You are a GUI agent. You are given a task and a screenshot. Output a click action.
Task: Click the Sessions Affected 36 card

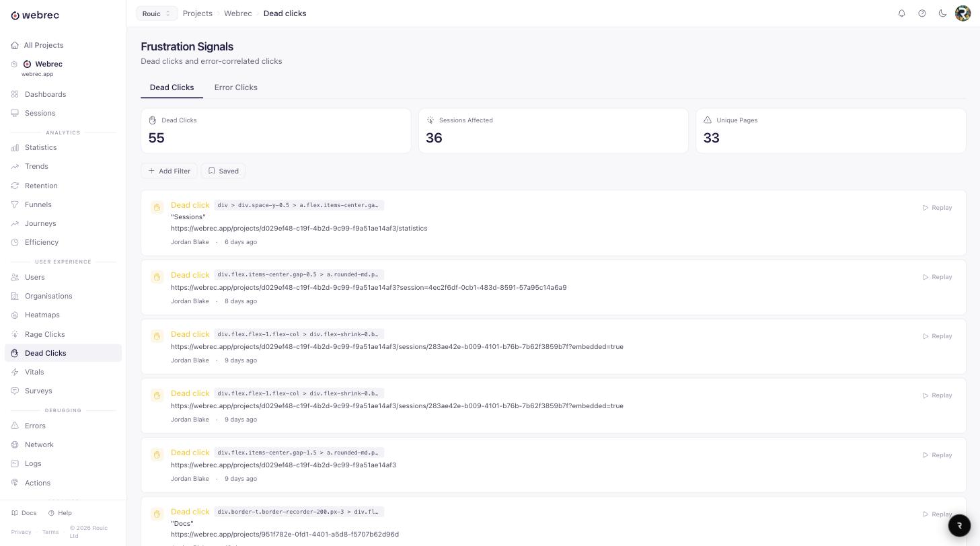pos(554,130)
